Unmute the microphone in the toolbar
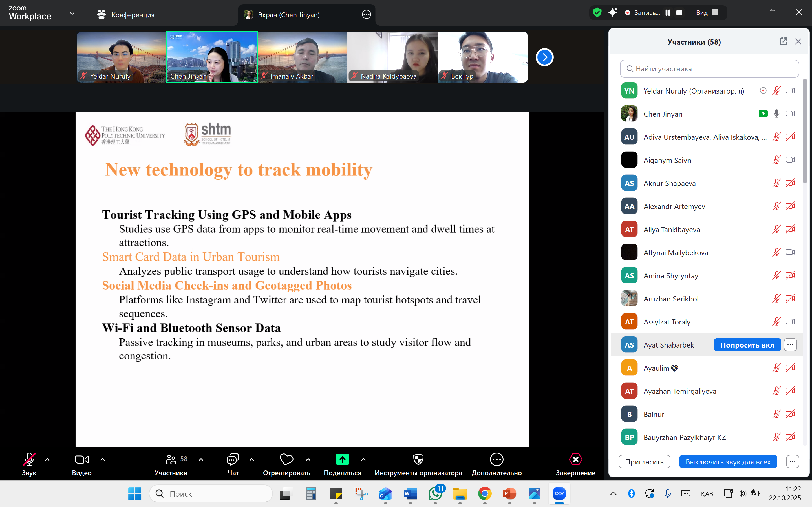Viewport: 812px width, 507px height. (x=29, y=459)
